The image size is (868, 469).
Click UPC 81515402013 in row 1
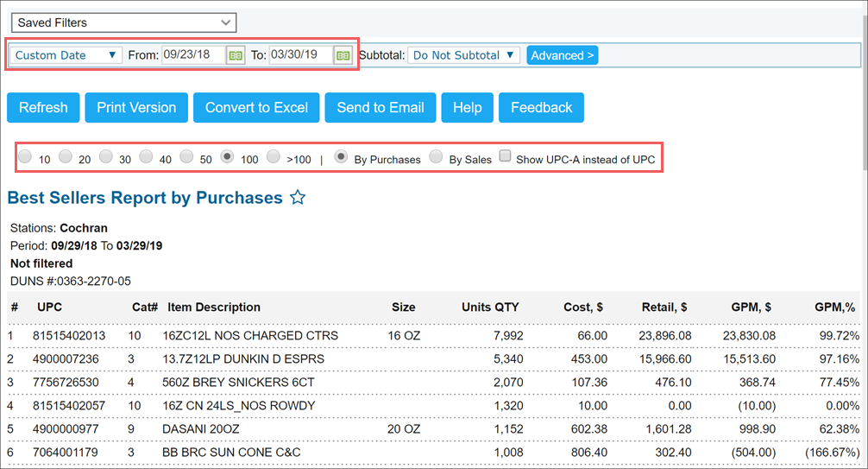69,336
